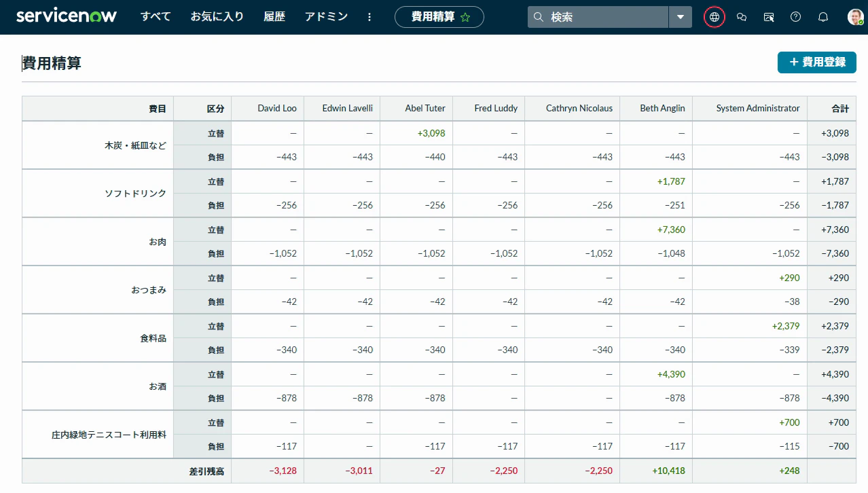Image resolution: width=868 pixels, height=493 pixels.
Task: Select the 食料品 row label
Action: [153, 338]
